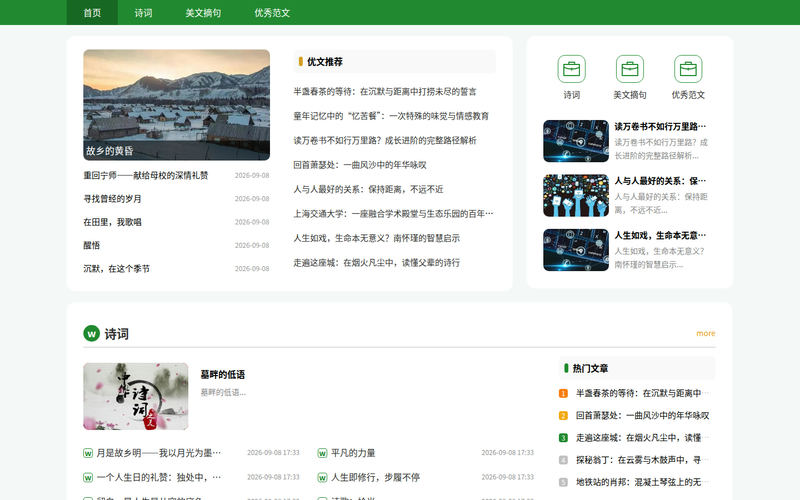Click the W icon before 平凡的力量
The height and width of the screenshot is (500, 800).
[x=322, y=453]
